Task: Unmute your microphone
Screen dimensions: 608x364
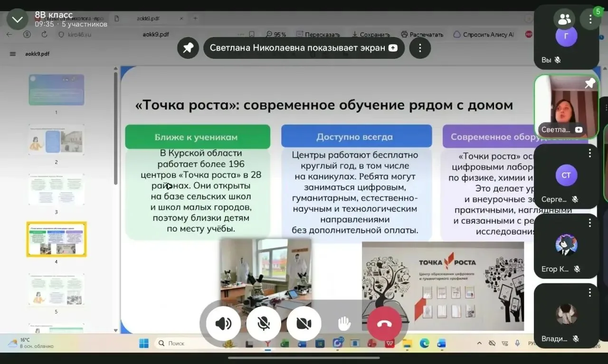Action: click(264, 324)
